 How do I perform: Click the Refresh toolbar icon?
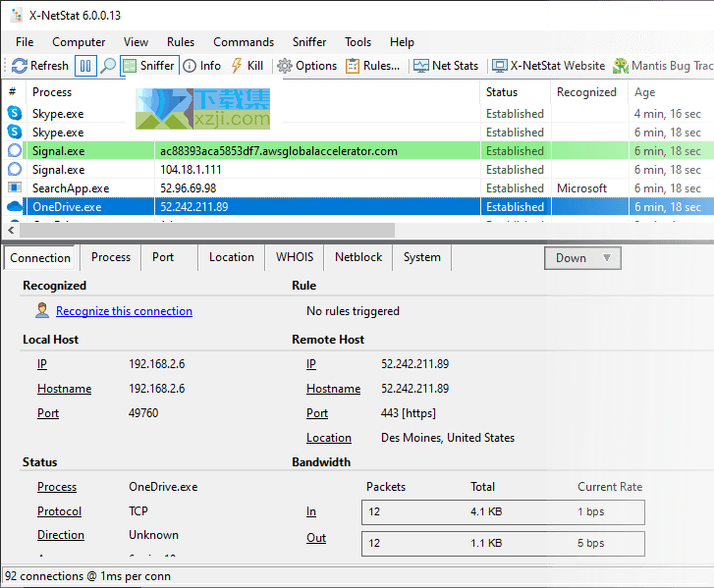[39, 66]
